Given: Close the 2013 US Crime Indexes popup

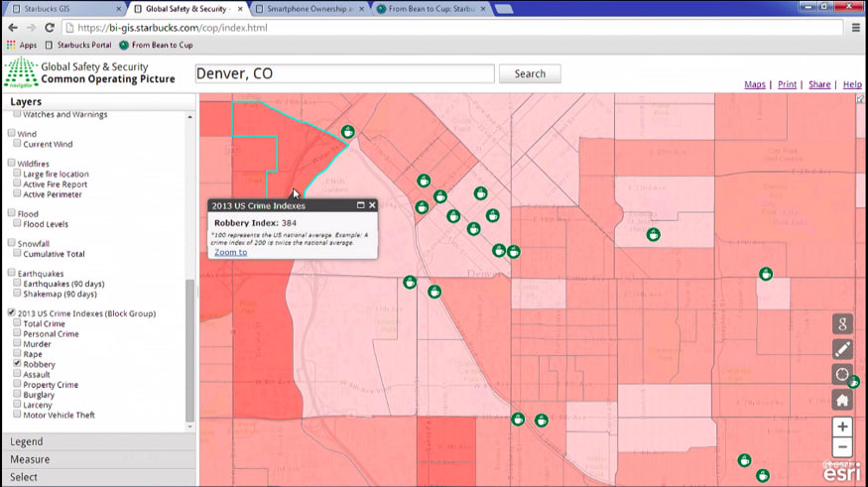Looking at the screenshot, I should pos(372,205).
